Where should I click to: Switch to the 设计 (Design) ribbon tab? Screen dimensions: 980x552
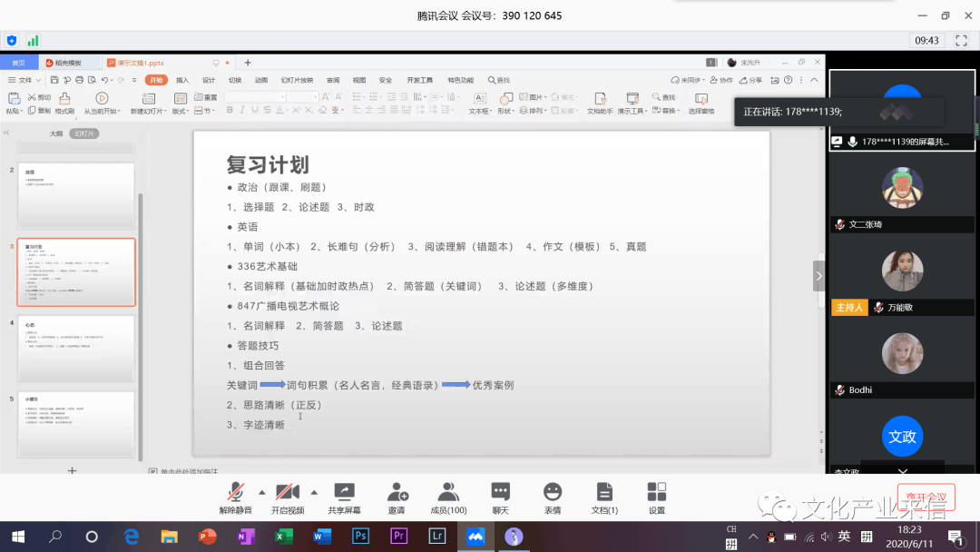pyautogui.click(x=209, y=80)
